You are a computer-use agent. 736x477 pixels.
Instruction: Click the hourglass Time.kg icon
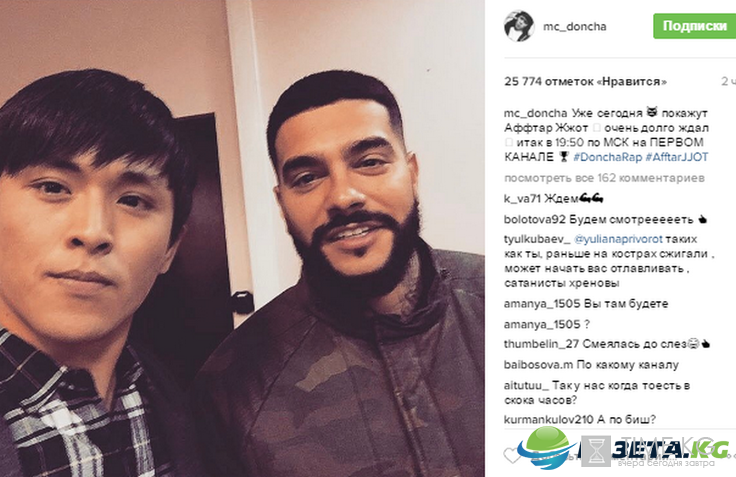coord(596,452)
